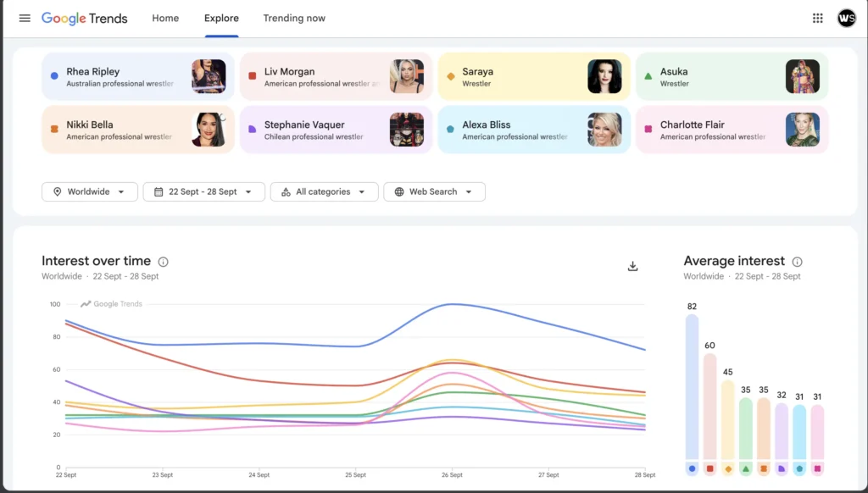
Task: Click the purple marker on Stephanie Vaquer card
Action: (x=253, y=129)
